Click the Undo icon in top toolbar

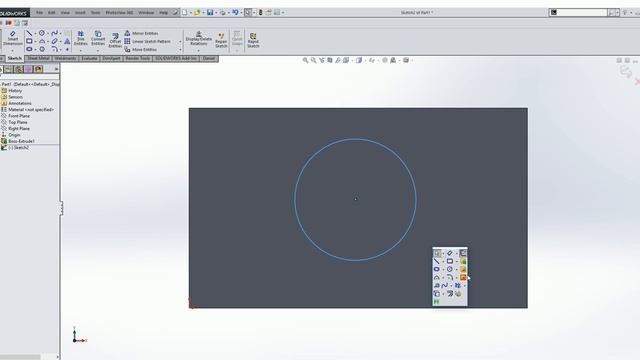tap(235, 13)
